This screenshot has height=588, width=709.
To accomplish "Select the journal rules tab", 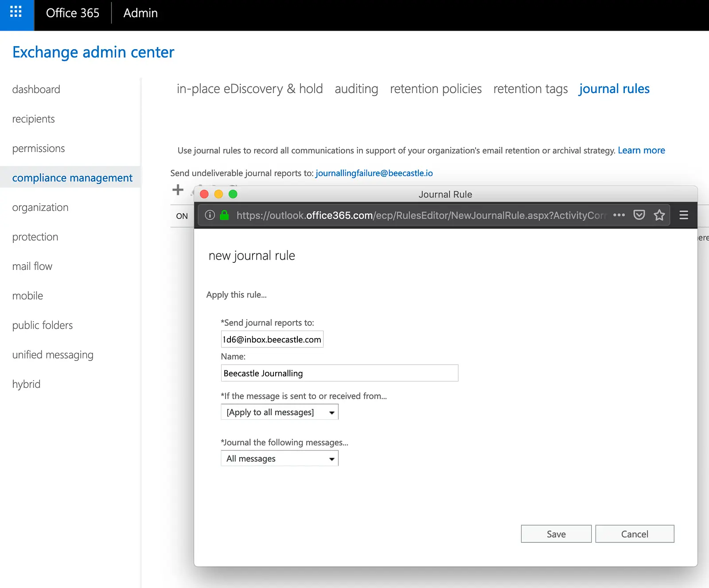I will (614, 89).
